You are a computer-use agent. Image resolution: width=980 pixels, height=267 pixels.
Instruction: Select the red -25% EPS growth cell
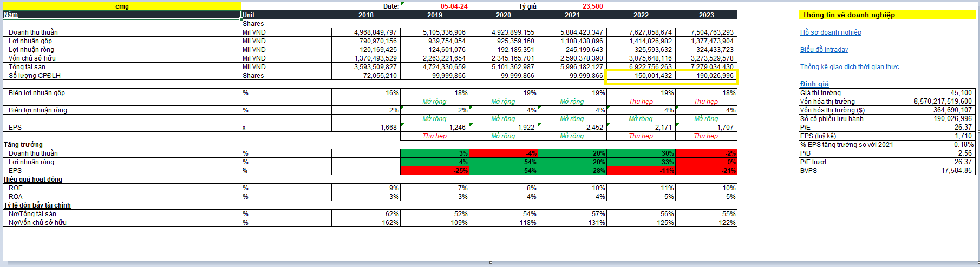[x=435, y=171]
